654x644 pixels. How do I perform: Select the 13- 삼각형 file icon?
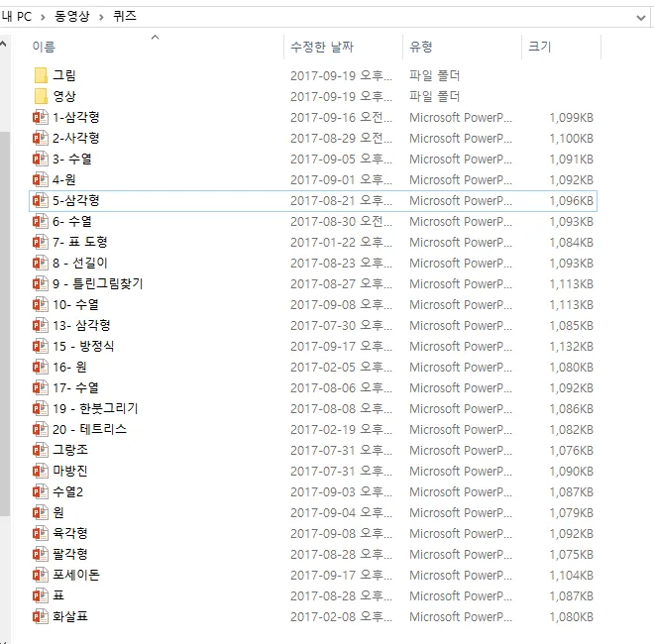click(41, 326)
